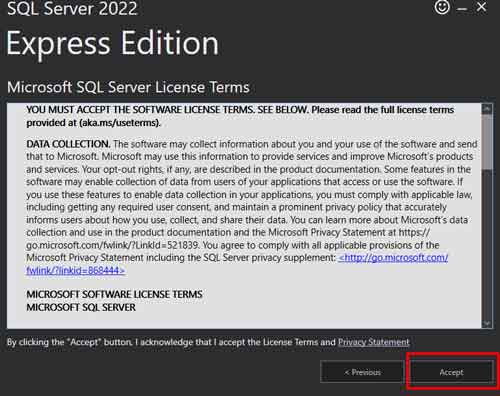This screenshot has width=500, height=396.
Task: Click the empty scrollbar track below the thumb
Action: click(x=487, y=244)
